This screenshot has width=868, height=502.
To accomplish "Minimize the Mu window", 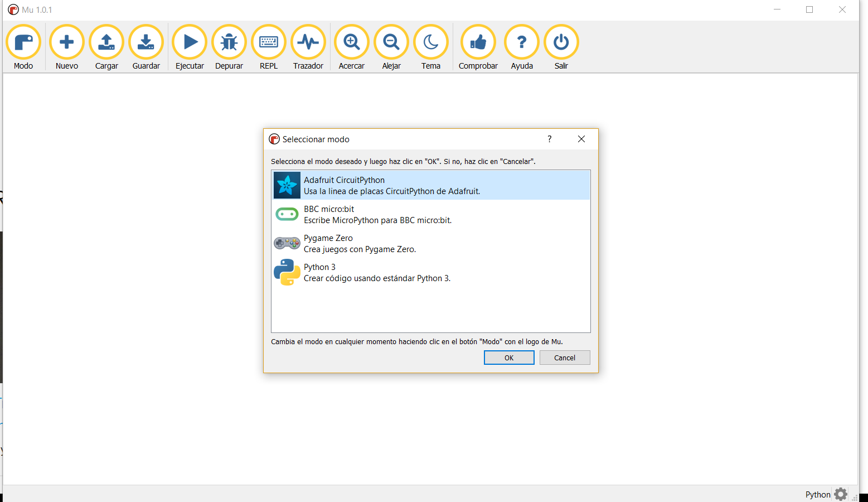I will [777, 9].
